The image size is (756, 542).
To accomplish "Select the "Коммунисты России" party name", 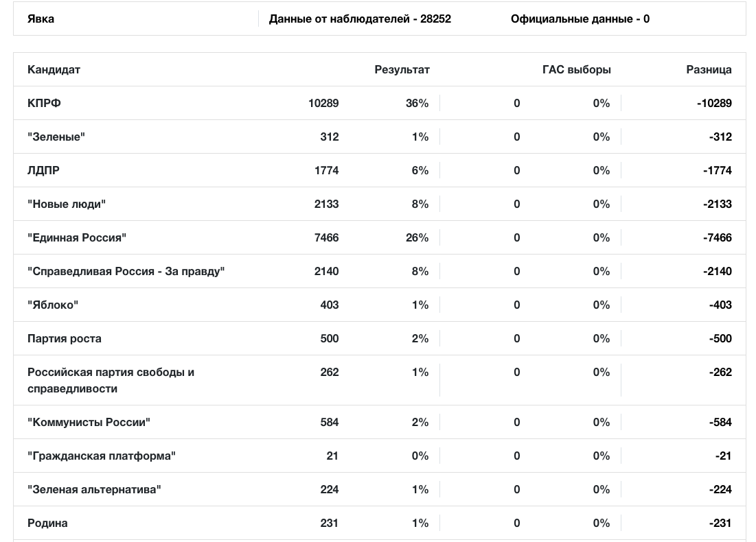I will pos(89,422).
